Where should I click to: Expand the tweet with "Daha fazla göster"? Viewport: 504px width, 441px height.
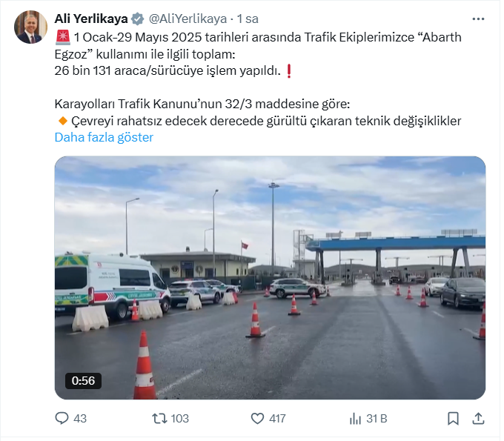point(104,137)
